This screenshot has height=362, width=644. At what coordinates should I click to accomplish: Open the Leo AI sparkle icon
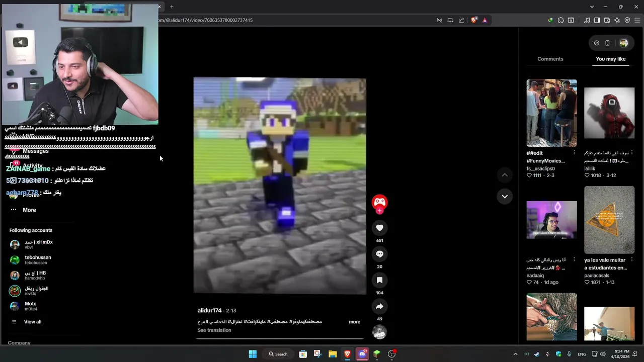click(617, 20)
